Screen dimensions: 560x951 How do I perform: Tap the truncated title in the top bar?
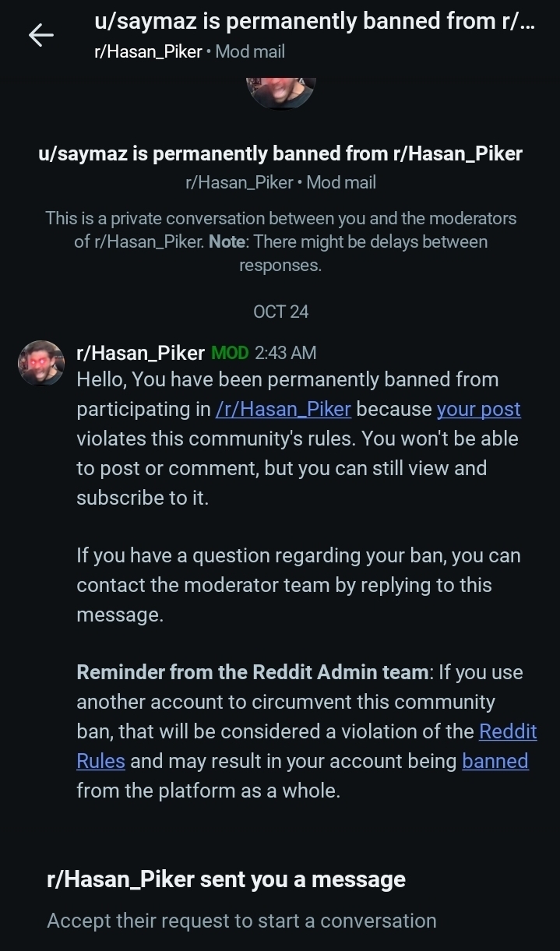tap(314, 21)
